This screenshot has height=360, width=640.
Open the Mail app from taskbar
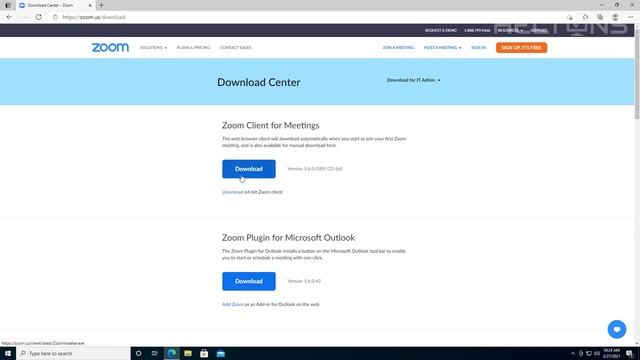(x=221, y=353)
